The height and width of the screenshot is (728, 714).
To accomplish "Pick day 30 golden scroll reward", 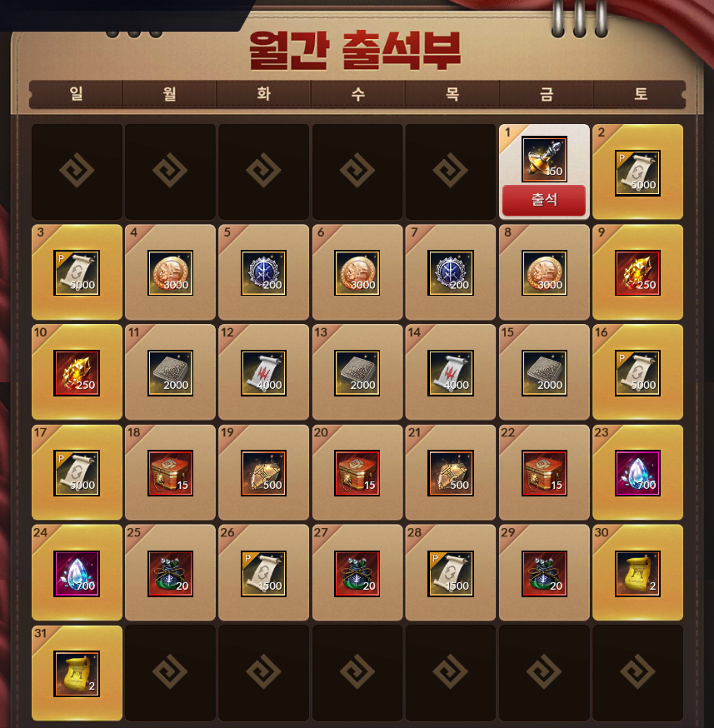I will pyautogui.click(x=637, y=573).
